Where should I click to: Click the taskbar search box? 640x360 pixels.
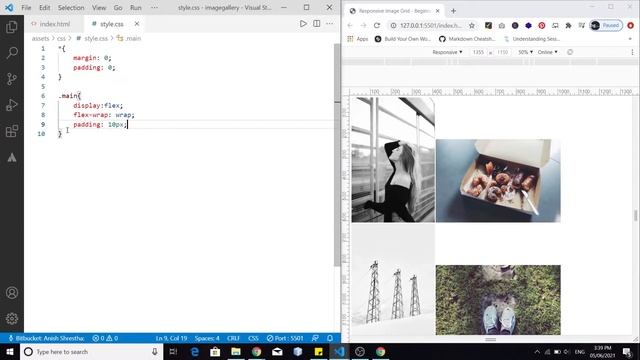tap(91, 351)
